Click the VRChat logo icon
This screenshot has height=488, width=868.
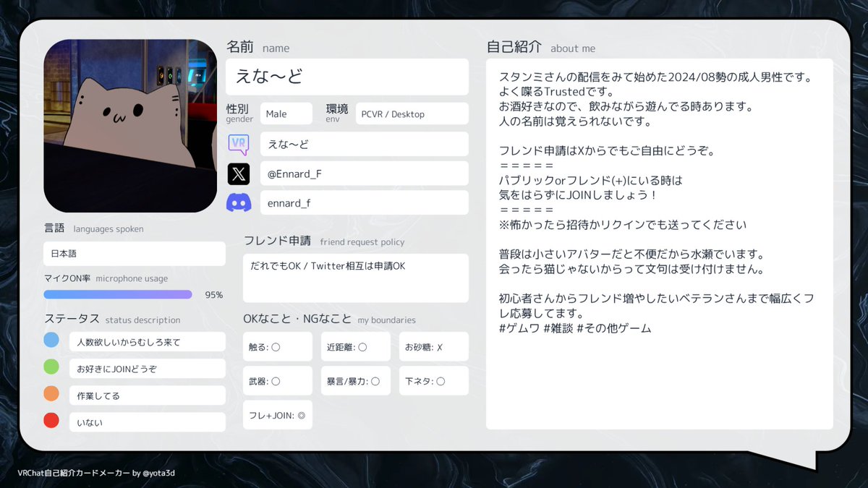239,144
